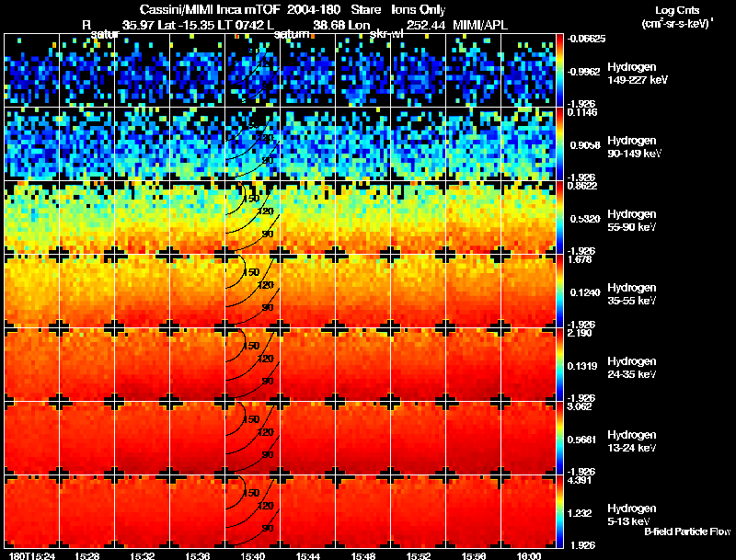Click the 'Ions Only' text in the title

419,10
